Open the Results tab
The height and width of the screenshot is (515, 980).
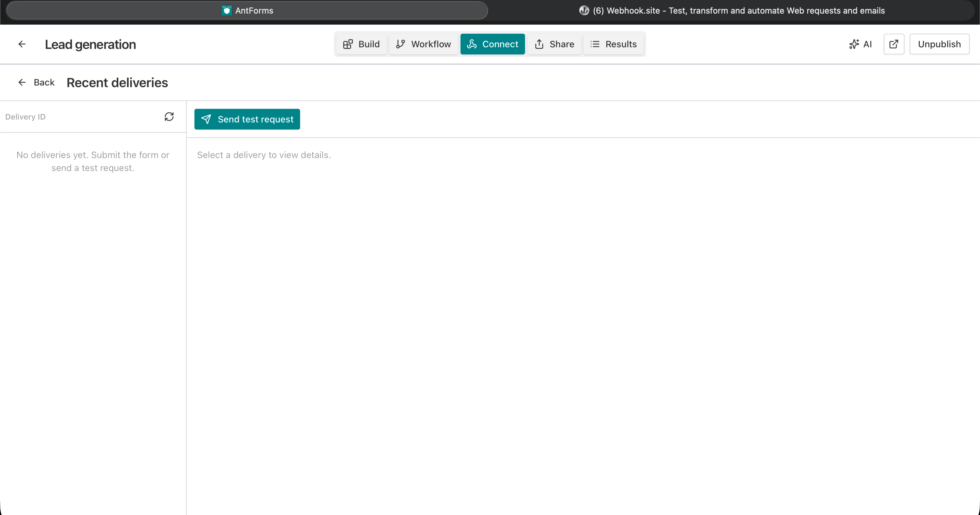point(614,44)
